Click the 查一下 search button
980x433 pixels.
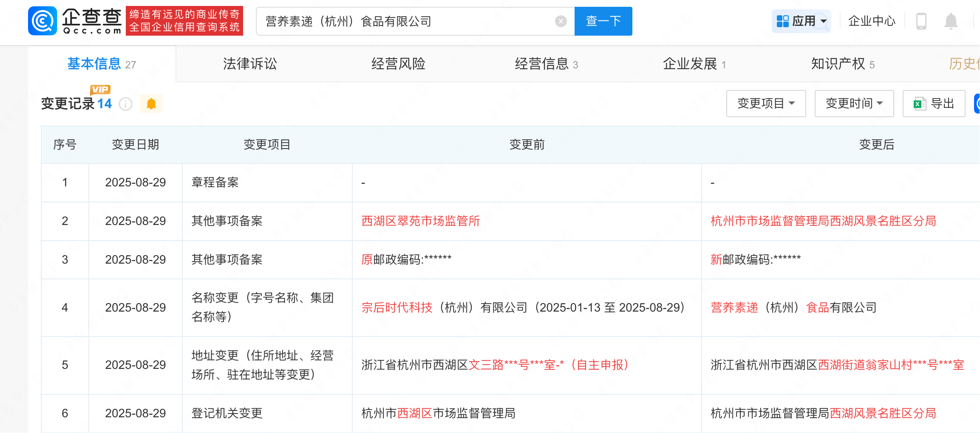[603, 21]
